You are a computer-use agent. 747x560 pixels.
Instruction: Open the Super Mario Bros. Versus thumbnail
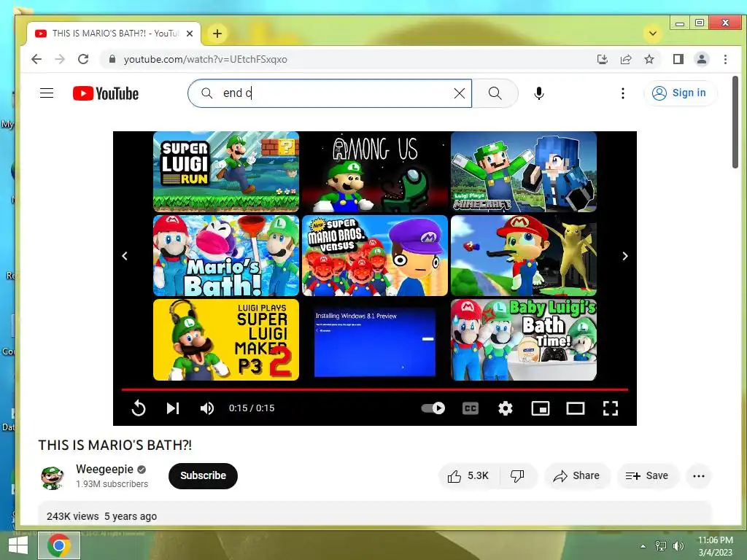pos(375,256)
